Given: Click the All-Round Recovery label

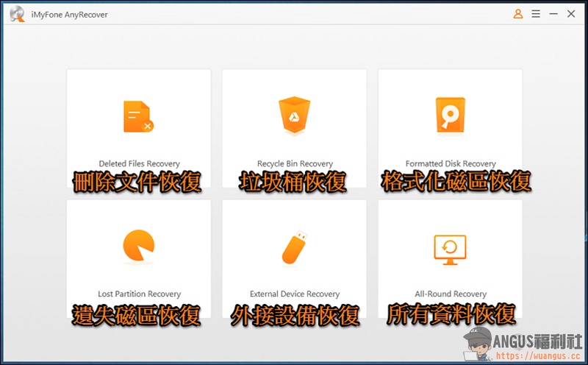Looking at the screenshot, I should click(x=451, y=294).
